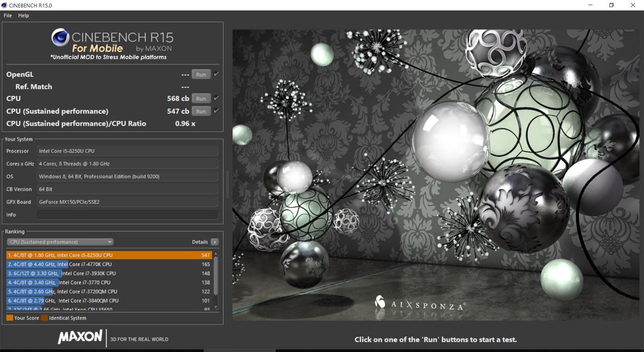Image resolution: width=644 pixels, height=352 pixels.
Task: Run the OpenGL benchmark test
Action: [201, 75]
